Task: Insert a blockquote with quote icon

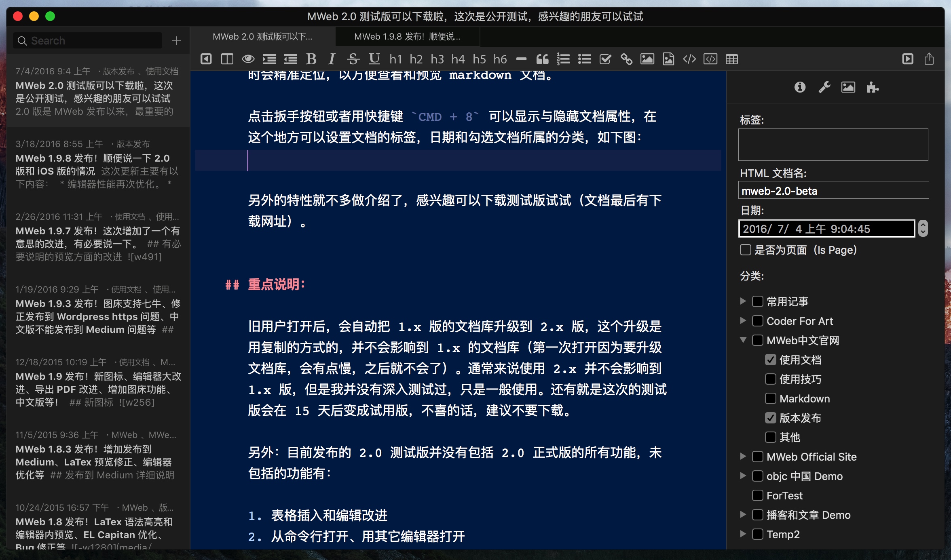Action: pyautogui.click(x=542, y=59)
